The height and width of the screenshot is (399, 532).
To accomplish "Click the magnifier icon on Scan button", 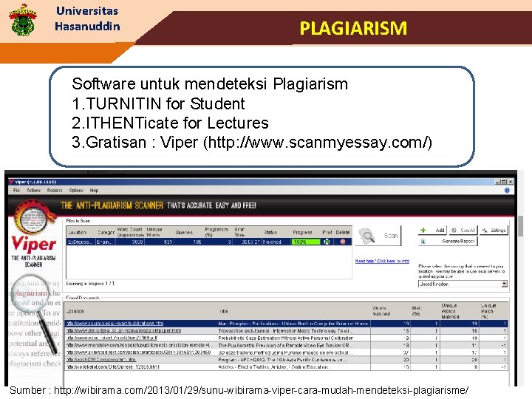I will [x=367, y=236].
